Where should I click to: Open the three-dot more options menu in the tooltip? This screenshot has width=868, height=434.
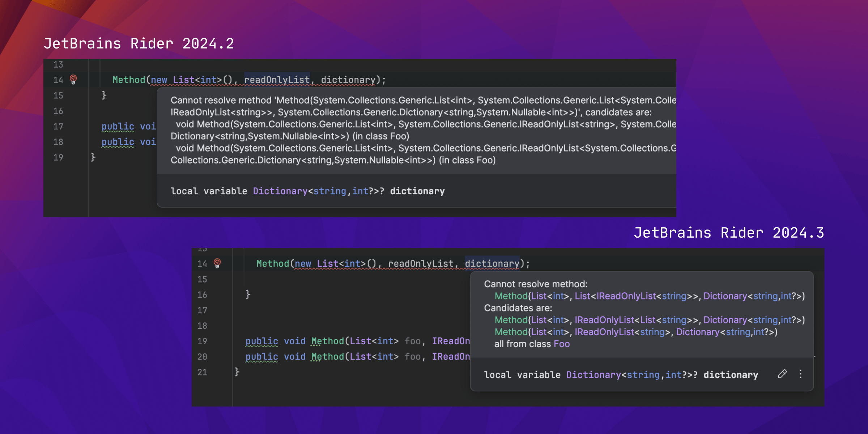pos(800,374)
